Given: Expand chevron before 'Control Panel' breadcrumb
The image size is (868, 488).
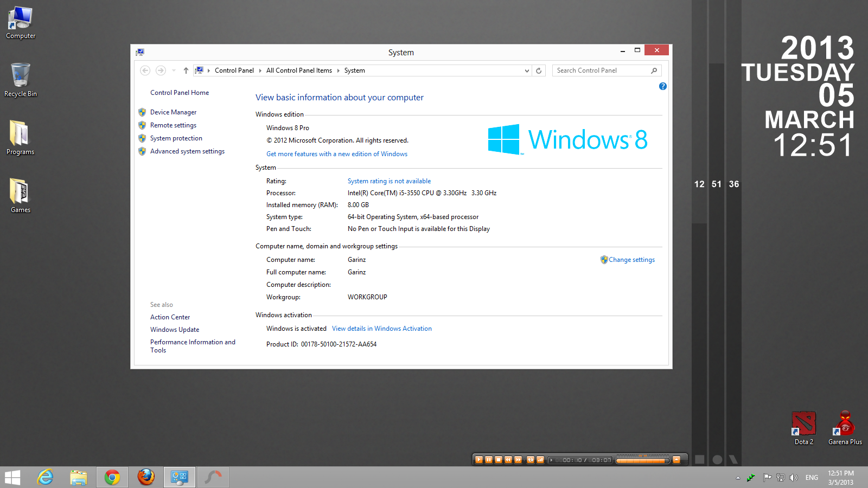Looking at the screenshot, I should pos(209,70).
